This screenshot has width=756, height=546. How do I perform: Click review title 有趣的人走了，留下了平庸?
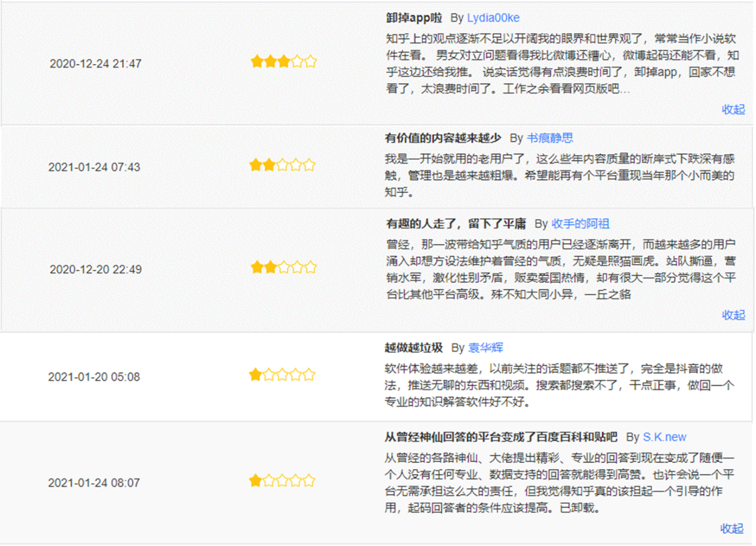[456, 224]
